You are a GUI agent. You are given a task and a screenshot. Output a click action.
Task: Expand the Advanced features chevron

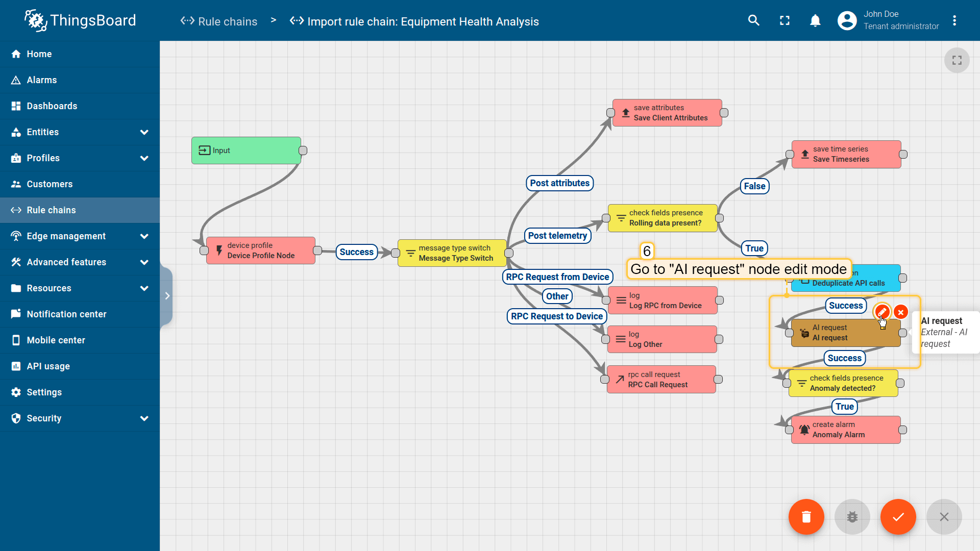coord(144,262)
